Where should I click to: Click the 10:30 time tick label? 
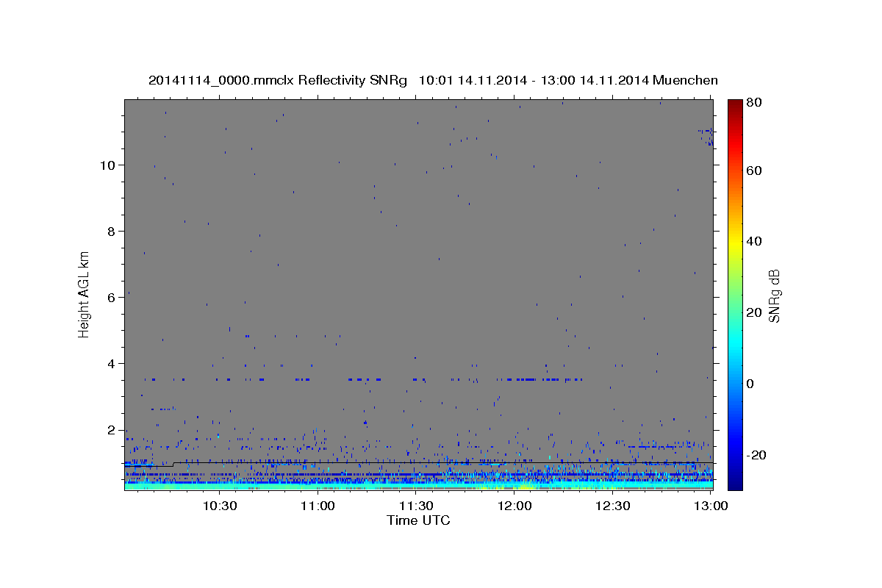point(219,506)
